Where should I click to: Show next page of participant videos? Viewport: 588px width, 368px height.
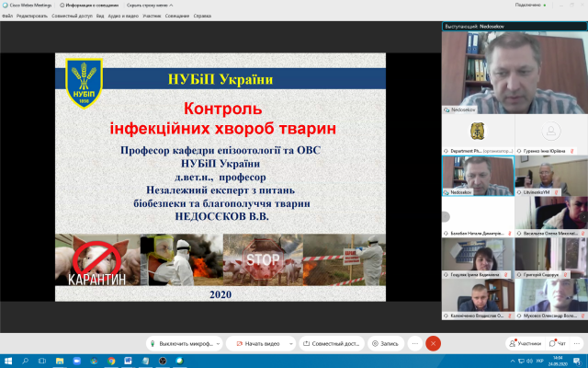tap(583, 217)
